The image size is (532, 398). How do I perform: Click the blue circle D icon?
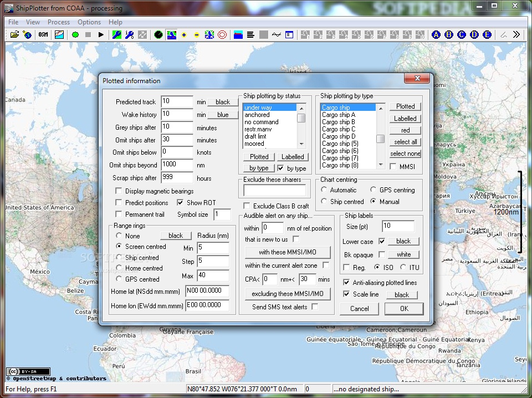click(474, 34)
